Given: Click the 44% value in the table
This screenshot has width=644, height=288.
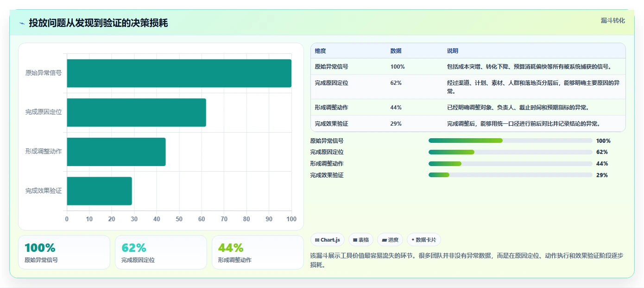Looking at the screenshot, I should 396,108.
